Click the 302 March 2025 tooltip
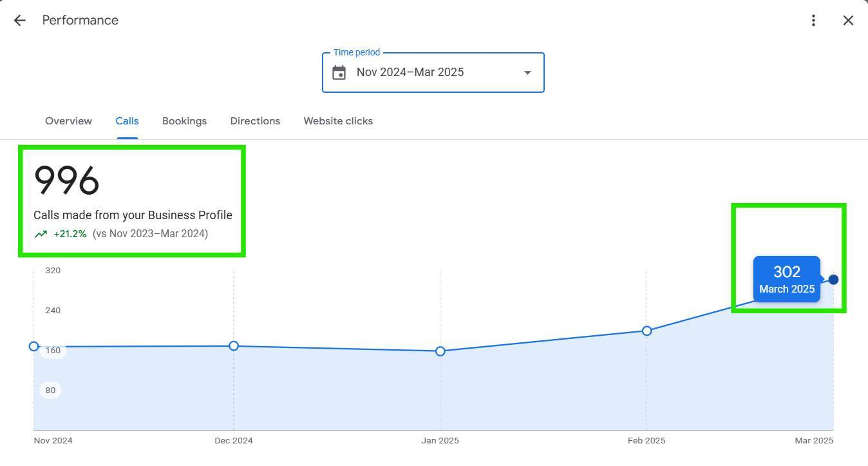 tap(786, 279)
